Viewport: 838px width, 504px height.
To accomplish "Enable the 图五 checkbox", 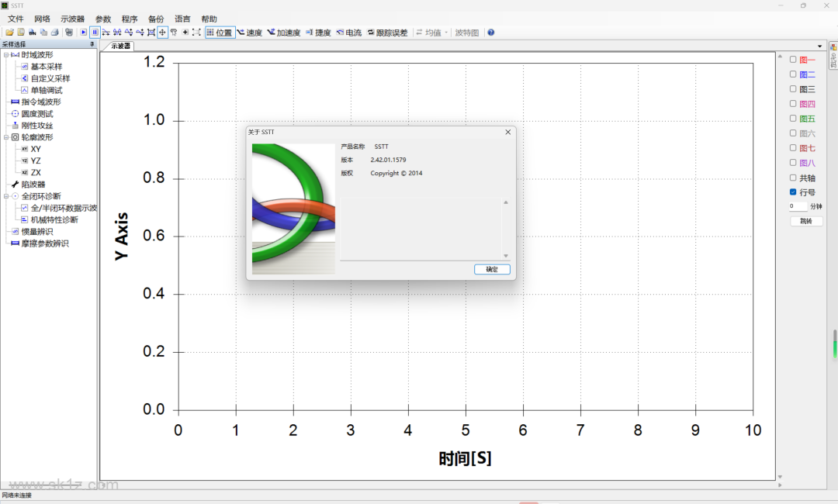I will pyautogui.click(x=793, y=119).
